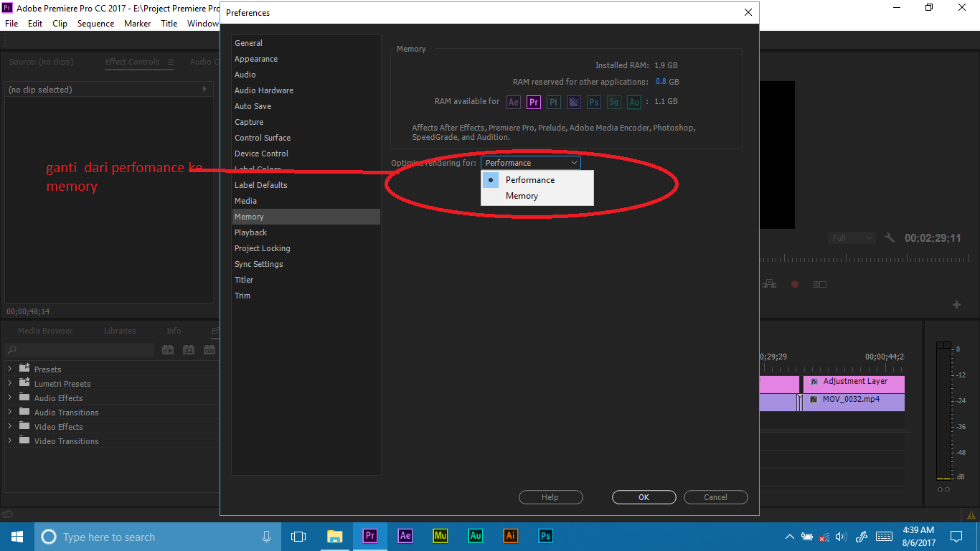The width and height of the screenshot is (980, 551).
Task: Select Capture in the preferences list
Action: click(306, 122)
